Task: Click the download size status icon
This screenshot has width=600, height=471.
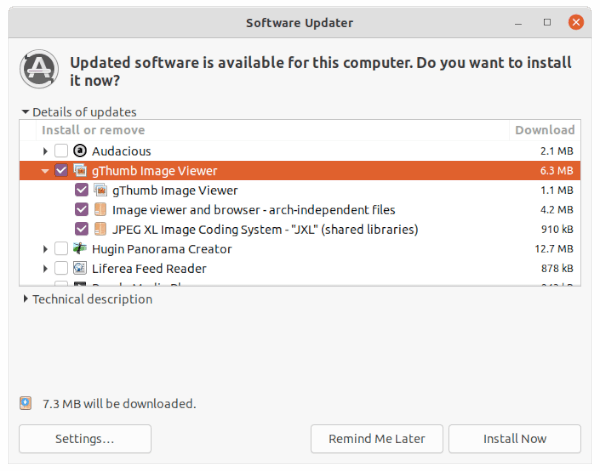Action: (x=25, y=403)
